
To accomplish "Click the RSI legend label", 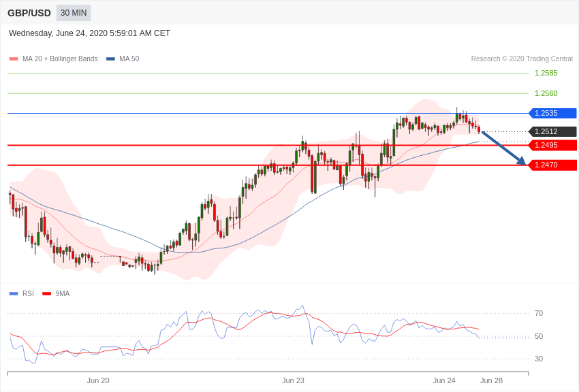I will [28, 293].
